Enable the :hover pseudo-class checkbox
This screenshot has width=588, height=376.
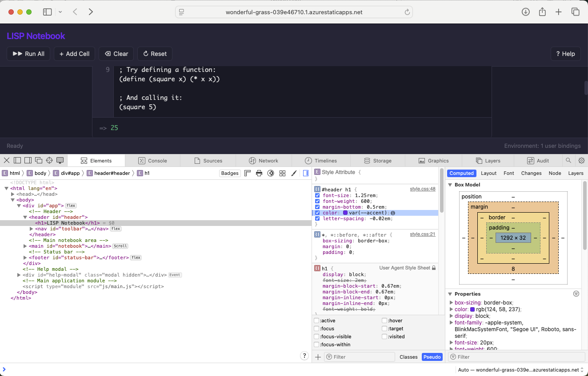tap(384, 321)
